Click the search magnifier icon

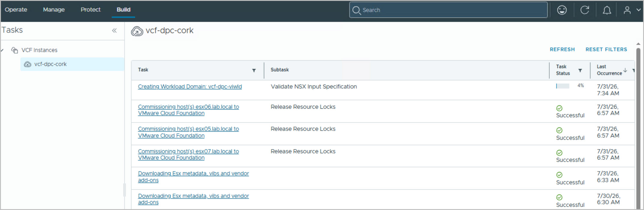tap(356, 10)
